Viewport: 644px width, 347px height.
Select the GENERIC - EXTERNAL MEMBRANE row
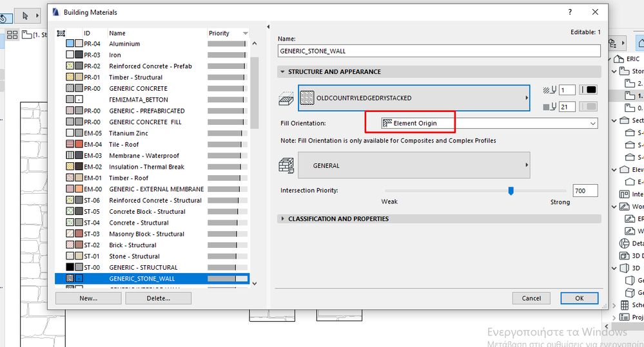coord(152,189)
